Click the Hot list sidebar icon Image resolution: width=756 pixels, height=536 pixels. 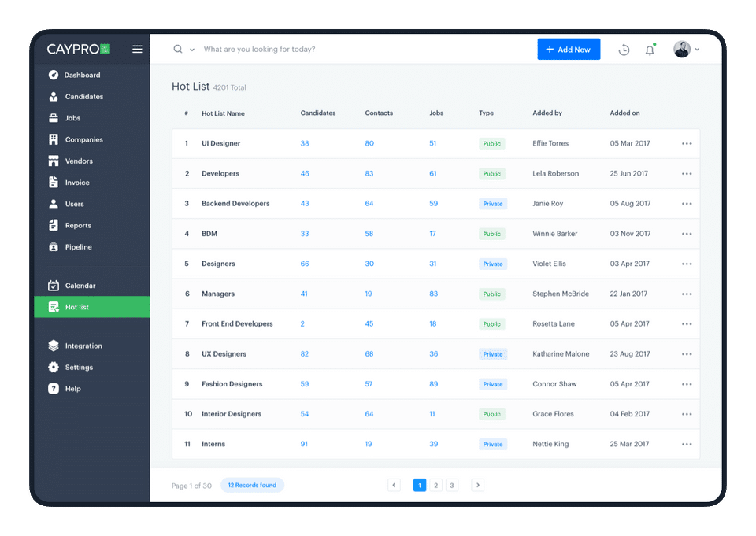click(54, 307)
